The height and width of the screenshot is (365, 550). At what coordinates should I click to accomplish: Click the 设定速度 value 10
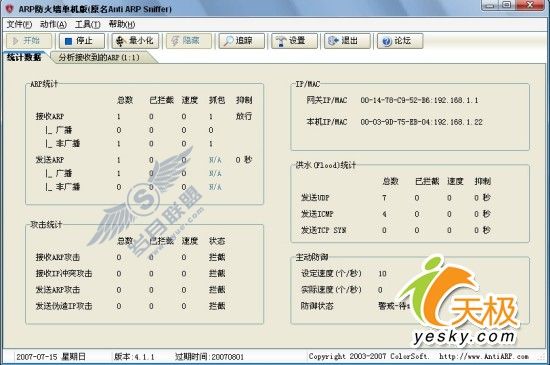click(x=382, y=273)
